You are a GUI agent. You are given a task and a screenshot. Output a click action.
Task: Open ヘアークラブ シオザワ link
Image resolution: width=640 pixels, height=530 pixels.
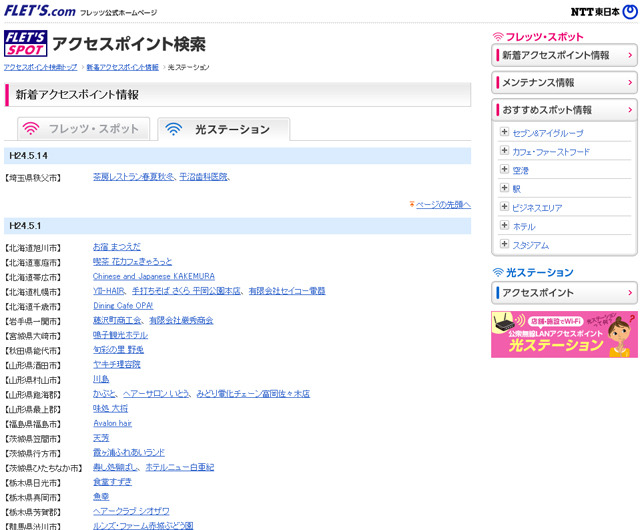[131, 511]
